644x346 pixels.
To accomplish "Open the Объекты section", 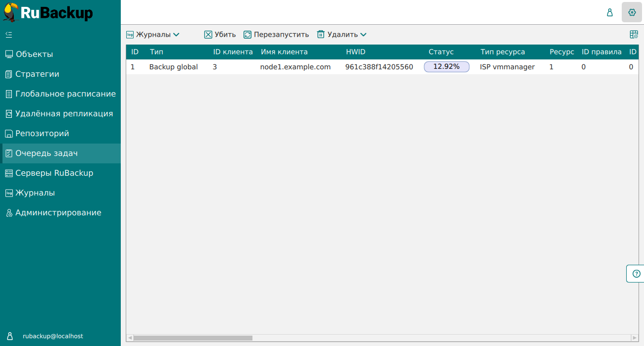I will point(34,54).
